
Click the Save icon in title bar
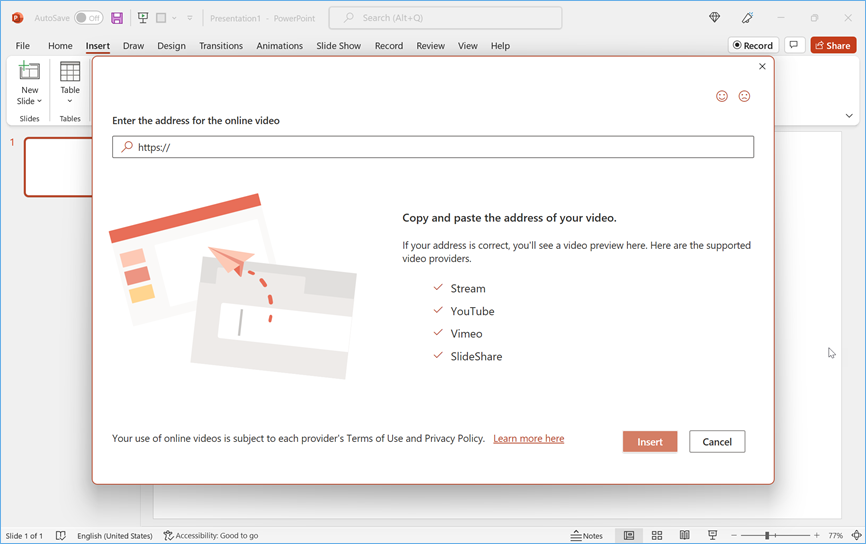click(x=117, y=18)
